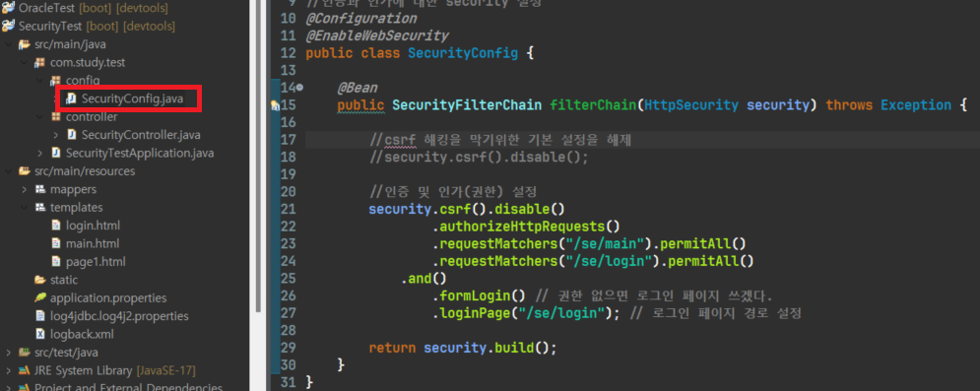The width and height of the screenshot is (980, 391).
Task: Expand the SecurityConfig.java node arrow
Action: (55, 98)
